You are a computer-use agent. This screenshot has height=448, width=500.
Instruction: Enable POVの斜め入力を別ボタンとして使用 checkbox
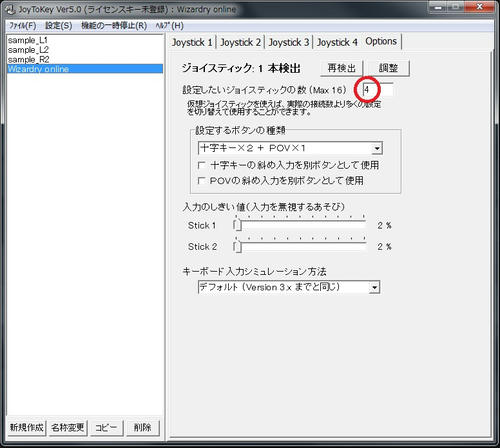[281, 181]
